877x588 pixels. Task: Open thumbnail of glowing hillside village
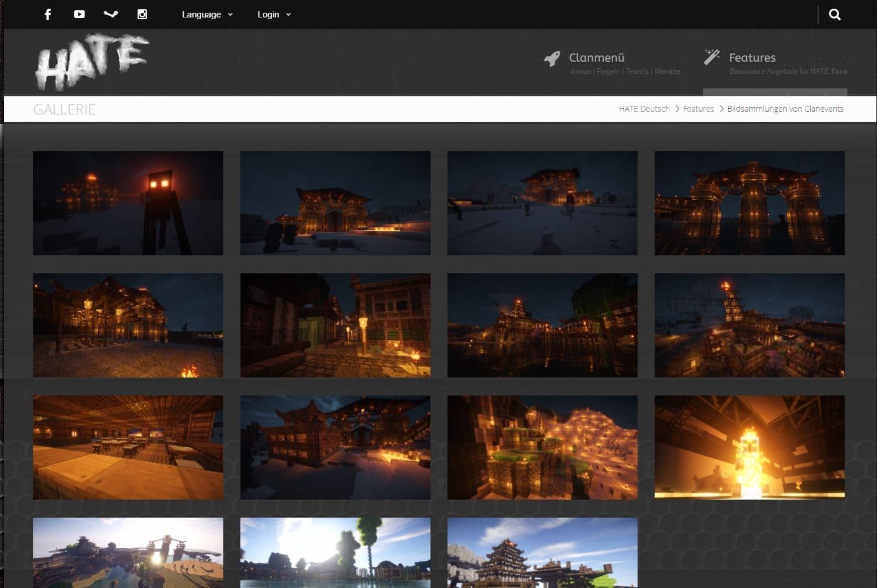pyautogui.click(x=542, y=447)
